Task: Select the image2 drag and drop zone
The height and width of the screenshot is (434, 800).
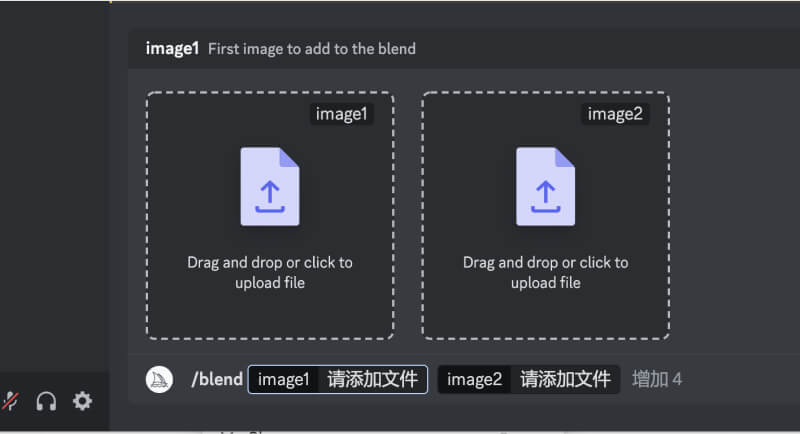Action: (x=545, y=216)
